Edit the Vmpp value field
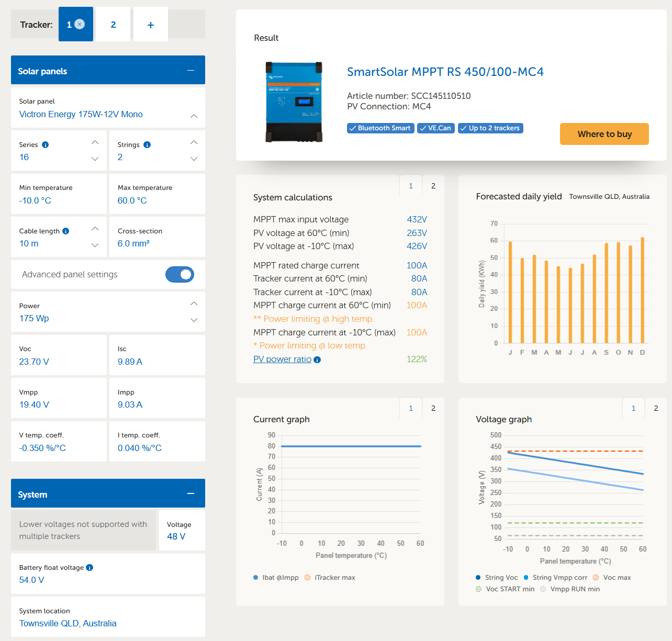 pyautogui.click(x=59, y=398)
